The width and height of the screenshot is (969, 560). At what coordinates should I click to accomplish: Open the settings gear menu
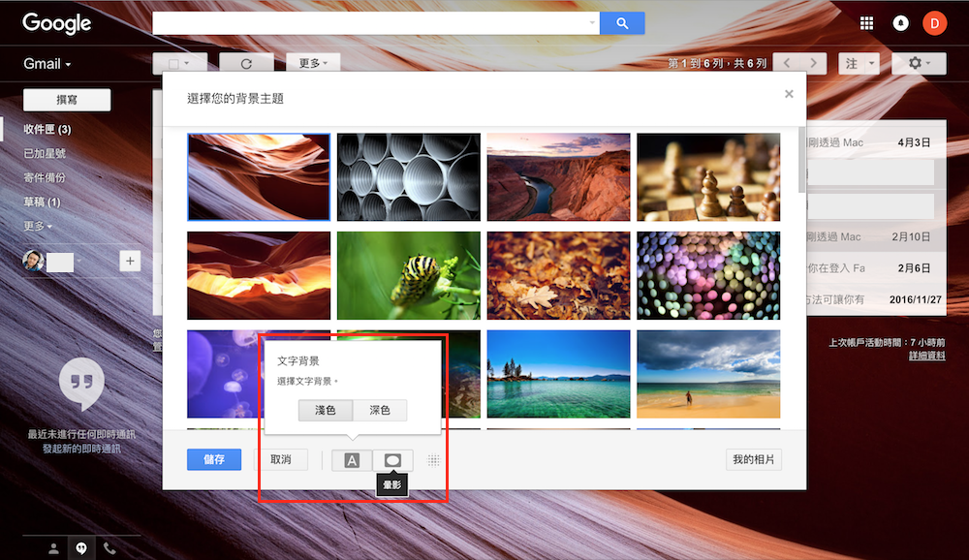pos(919,63)
